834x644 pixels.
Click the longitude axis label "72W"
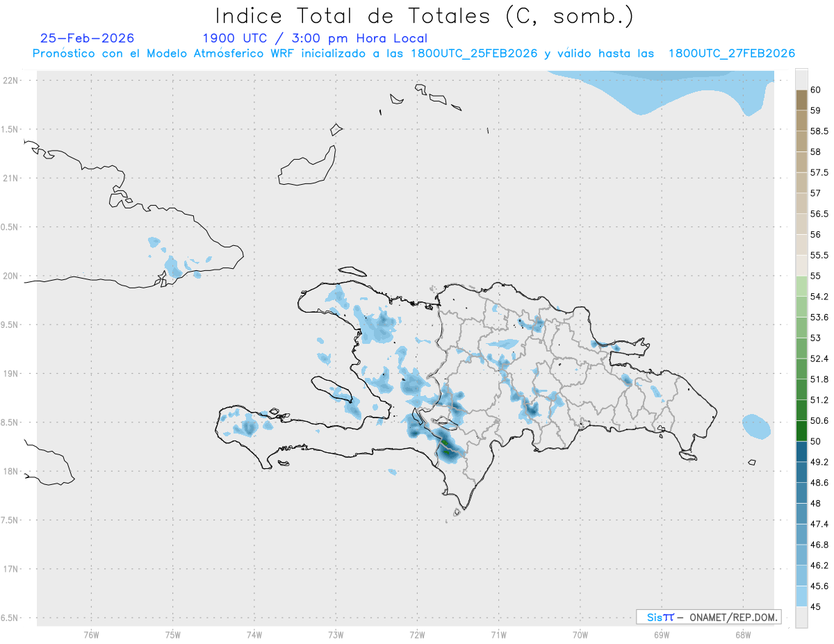click(418, 634)
